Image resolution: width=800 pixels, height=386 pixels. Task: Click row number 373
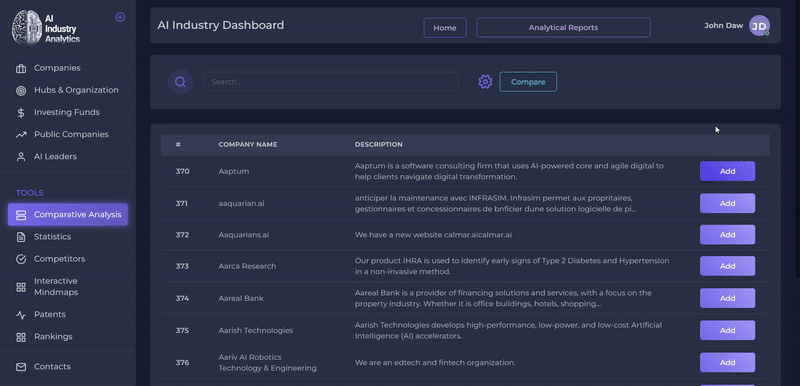click(182, 266)
